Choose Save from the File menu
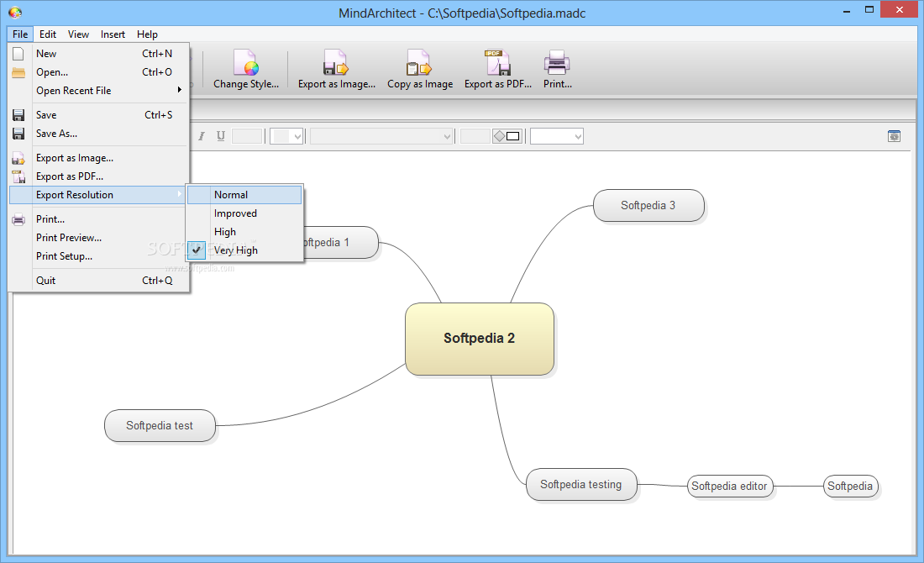 99,115
